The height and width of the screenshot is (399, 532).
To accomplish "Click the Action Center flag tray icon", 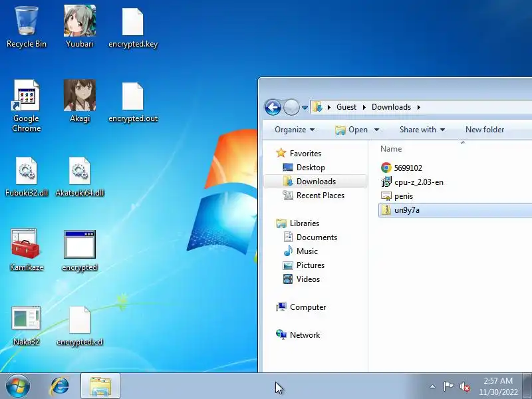I will (x=448, y=386).
